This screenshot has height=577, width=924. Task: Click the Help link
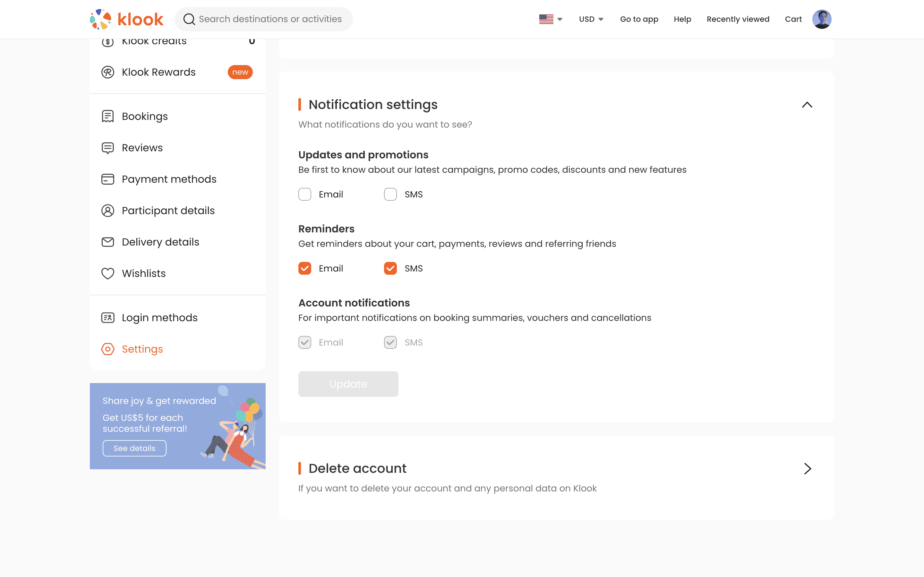pyautogui.click(x=682, y=19)
